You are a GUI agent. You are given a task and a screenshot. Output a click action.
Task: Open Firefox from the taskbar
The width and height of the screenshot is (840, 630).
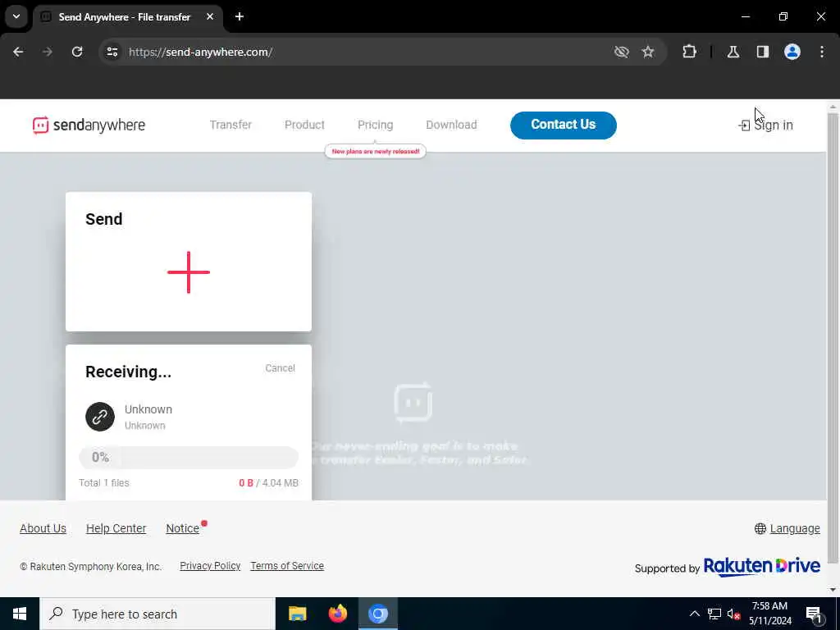(x=337, y=614)
